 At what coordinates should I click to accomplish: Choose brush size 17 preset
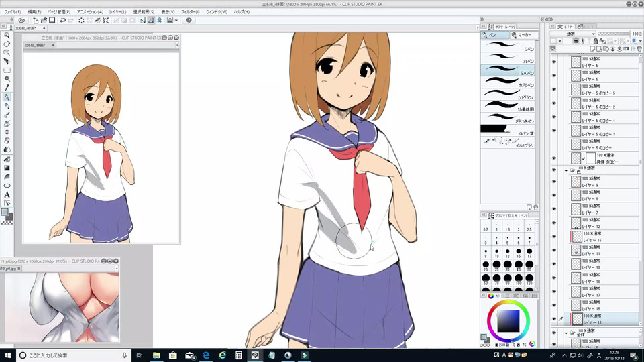(x=529, y=253)
